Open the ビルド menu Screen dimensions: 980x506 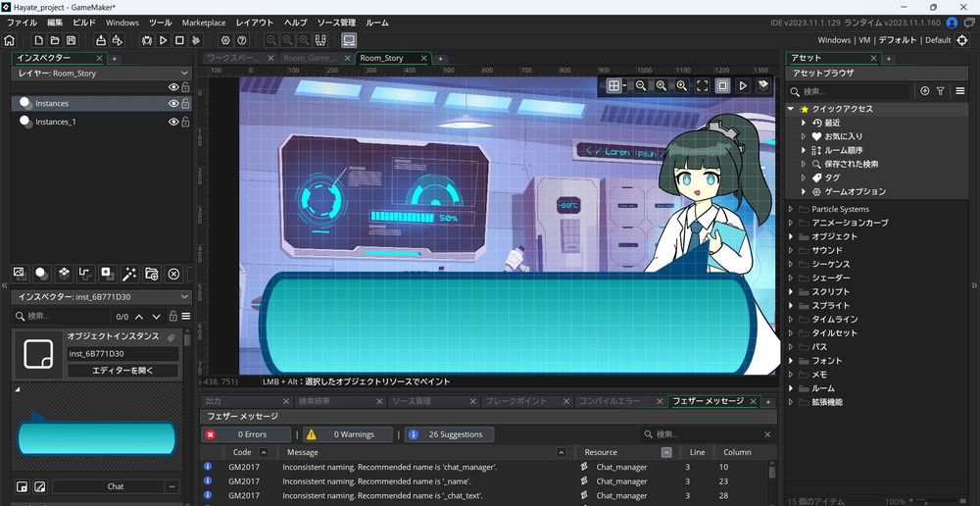[x=84, y=23]
